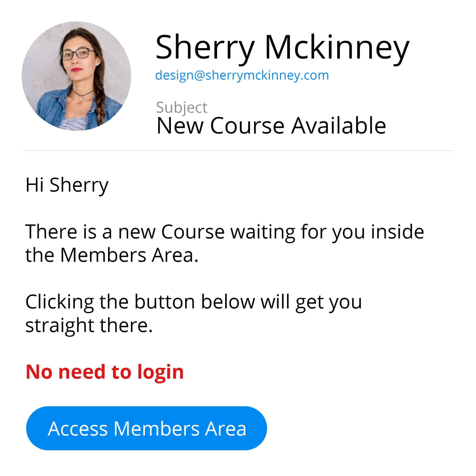The image size is (476, 476).
Task: Click the word Course in the subject line
Action: [x=247, y=126]
